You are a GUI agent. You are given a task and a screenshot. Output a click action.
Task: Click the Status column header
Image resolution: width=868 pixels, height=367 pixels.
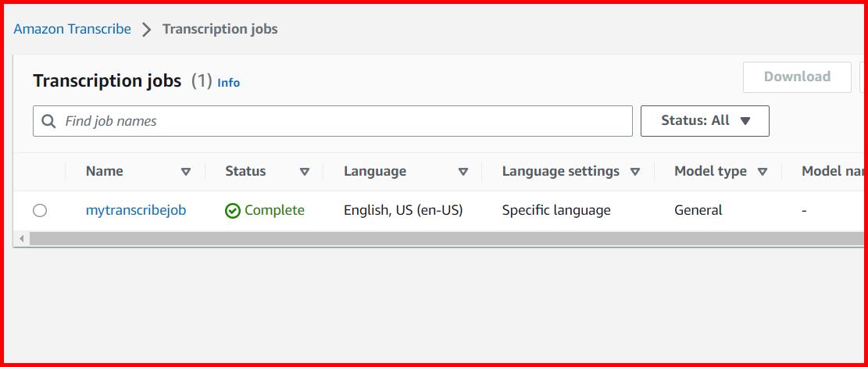245,171
